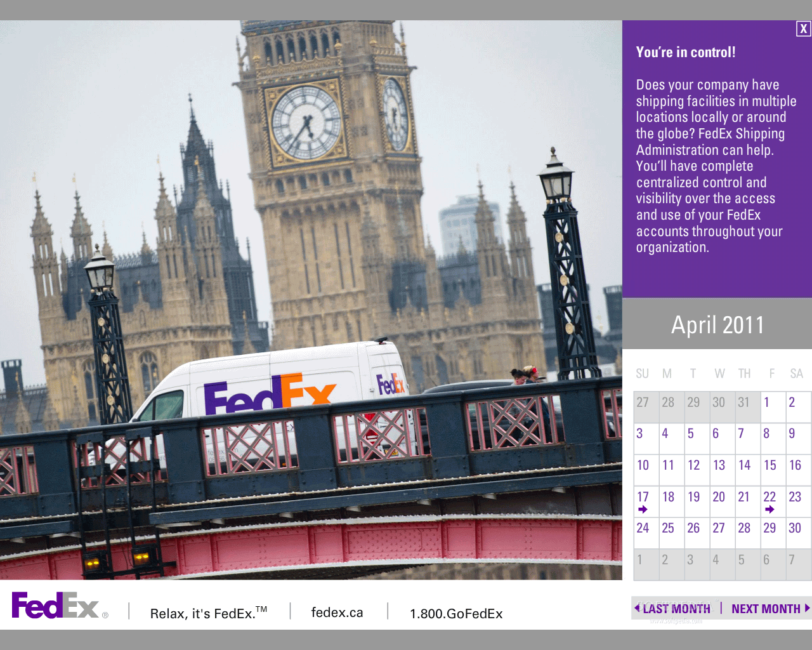Click the 'Relax, it's FedEx.' slogan
The height and width of the screenshot is (650, 812).
209,613
